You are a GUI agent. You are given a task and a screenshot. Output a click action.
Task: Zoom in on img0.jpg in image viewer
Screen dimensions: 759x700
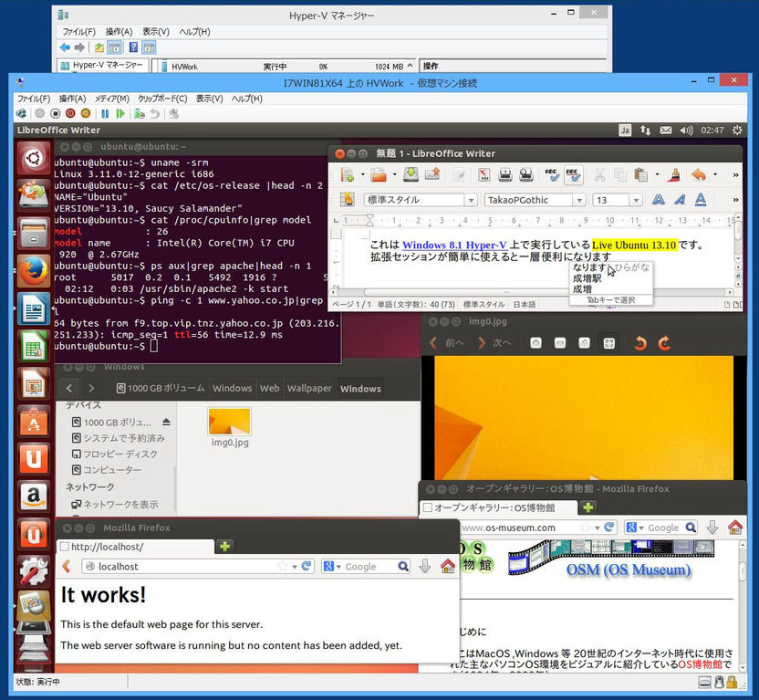[535, 343]
